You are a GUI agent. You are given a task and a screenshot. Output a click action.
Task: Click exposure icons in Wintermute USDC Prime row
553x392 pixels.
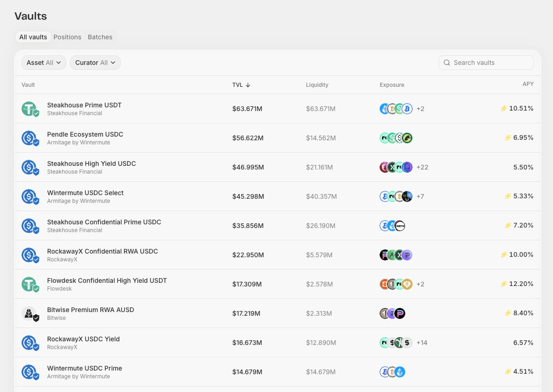392,372
